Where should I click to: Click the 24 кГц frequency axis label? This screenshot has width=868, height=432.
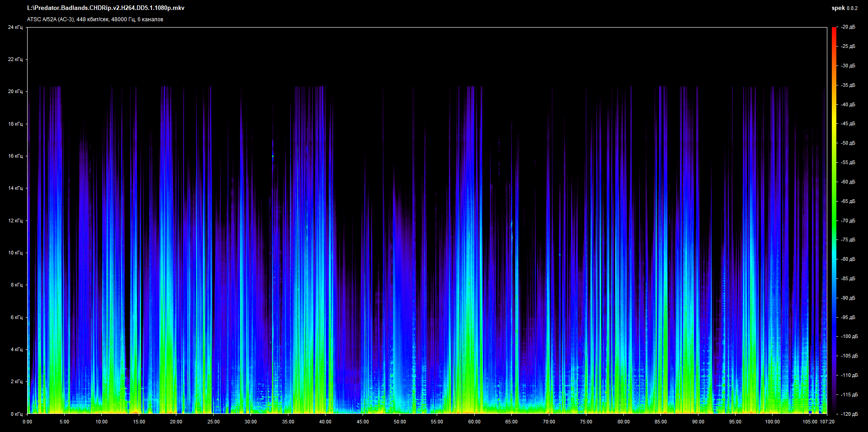click(x=15, y=27)
